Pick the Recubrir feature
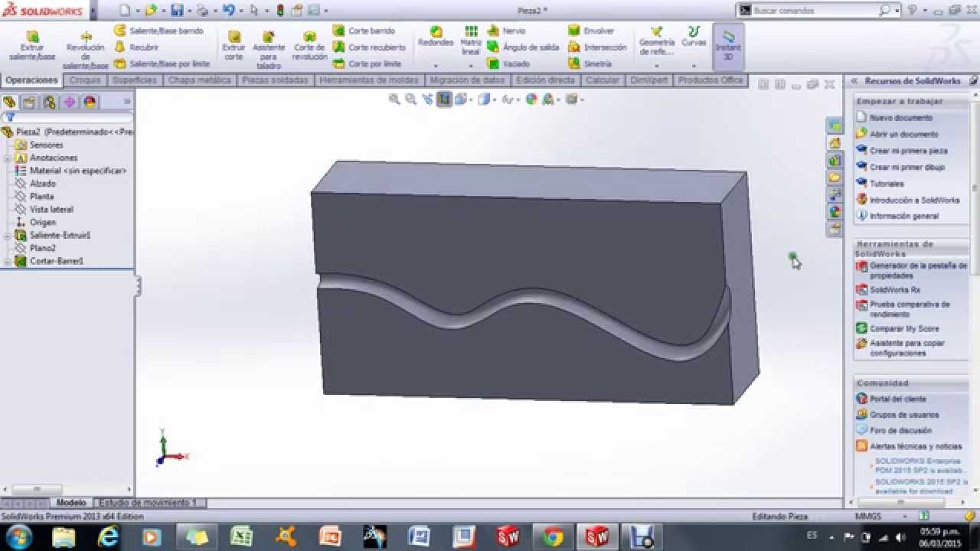The height and width of the screenshot is (551, 980). [136, 47]
